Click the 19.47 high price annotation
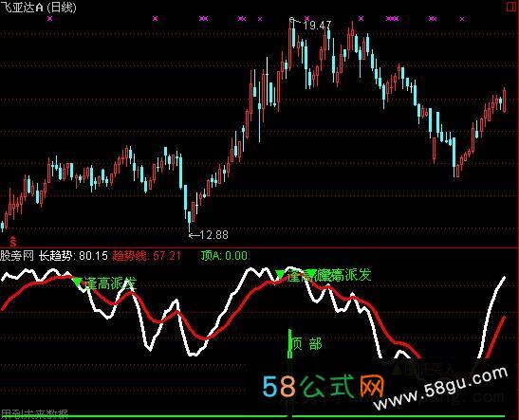Screen dimensions: 519x420 [317, 26]
